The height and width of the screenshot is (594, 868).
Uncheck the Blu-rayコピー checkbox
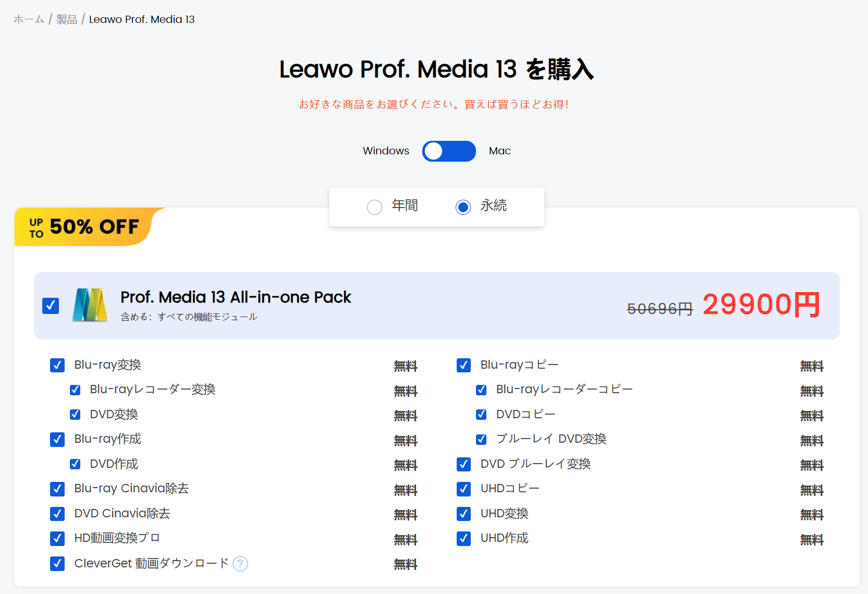pos(463,365)
